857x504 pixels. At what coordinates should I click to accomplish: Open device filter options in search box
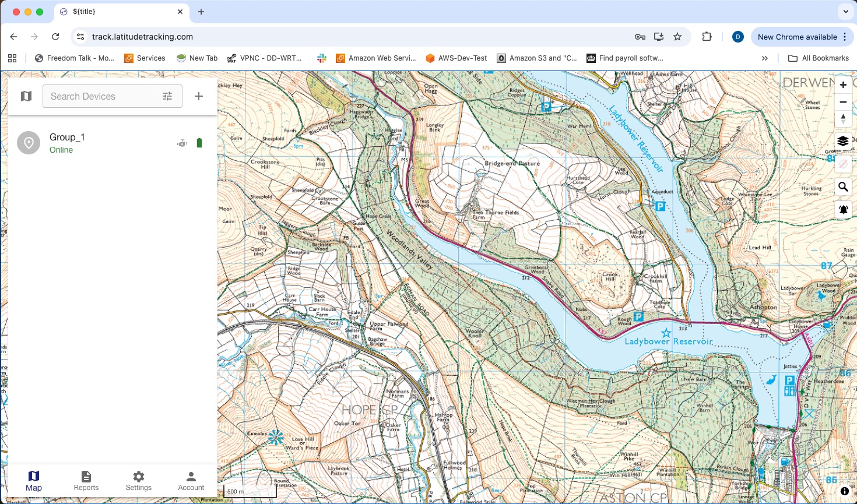167,96
